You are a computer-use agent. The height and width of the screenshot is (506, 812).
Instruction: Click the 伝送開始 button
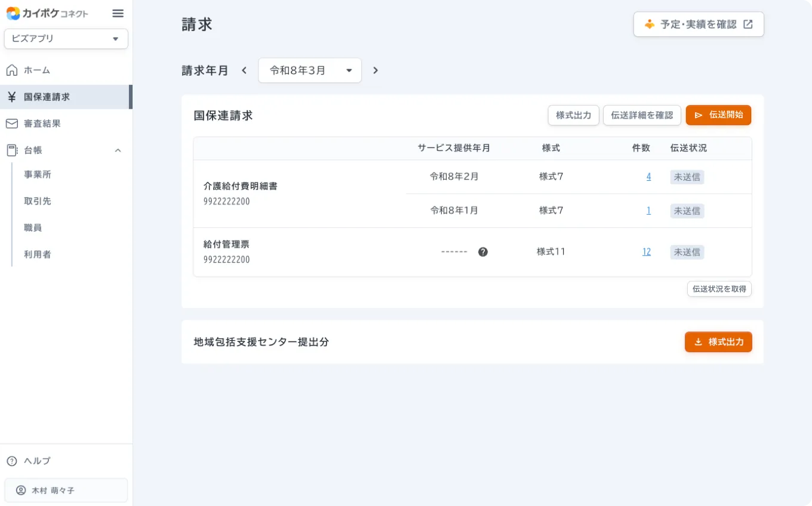718,115
